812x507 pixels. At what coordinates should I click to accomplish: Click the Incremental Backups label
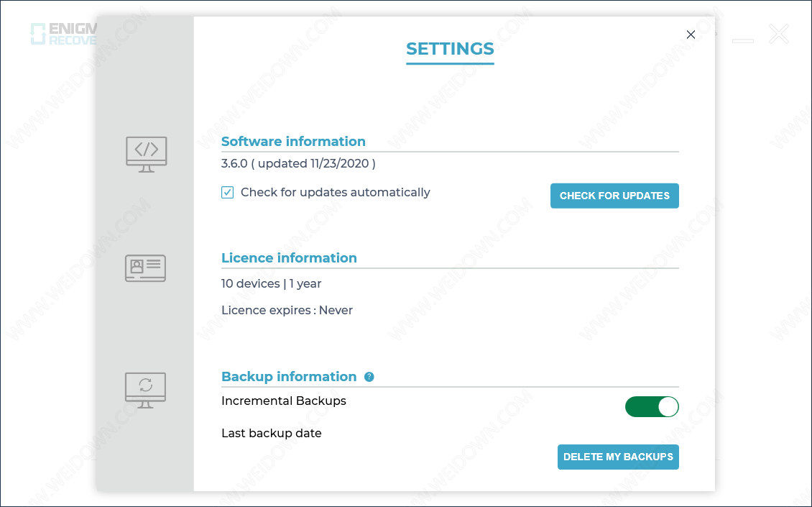click(x=284, y=401)
